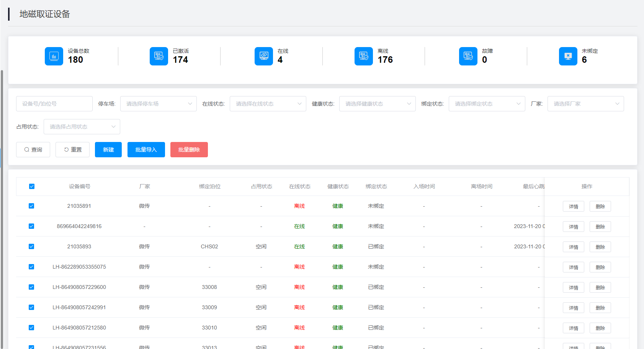Viewport: 644px width, 349px height.
Task: Open the 停车场 dropdown
Action: [x=159, y=104]
